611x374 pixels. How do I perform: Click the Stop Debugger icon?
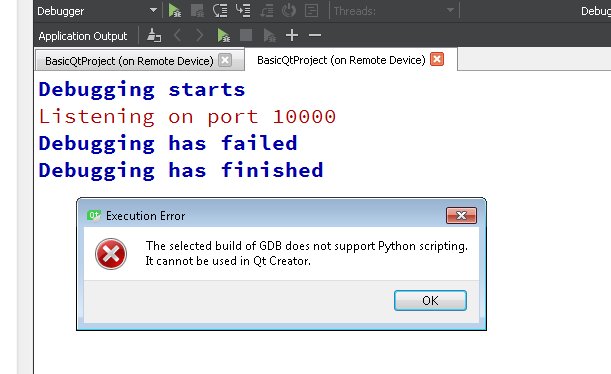pos(197,11)
